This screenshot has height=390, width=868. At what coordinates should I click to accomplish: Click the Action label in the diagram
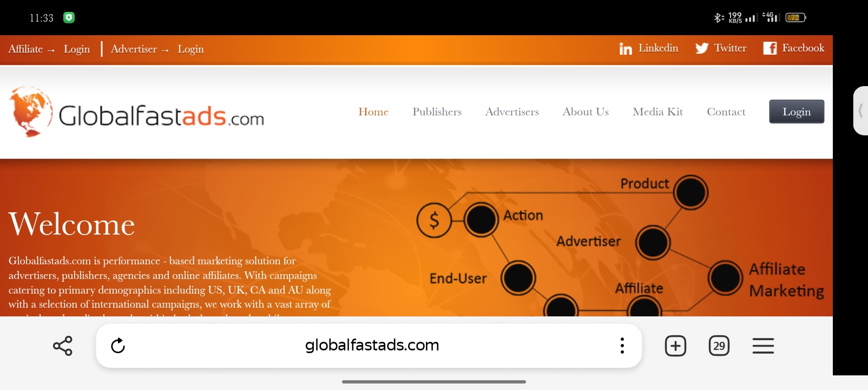(523, 215)
